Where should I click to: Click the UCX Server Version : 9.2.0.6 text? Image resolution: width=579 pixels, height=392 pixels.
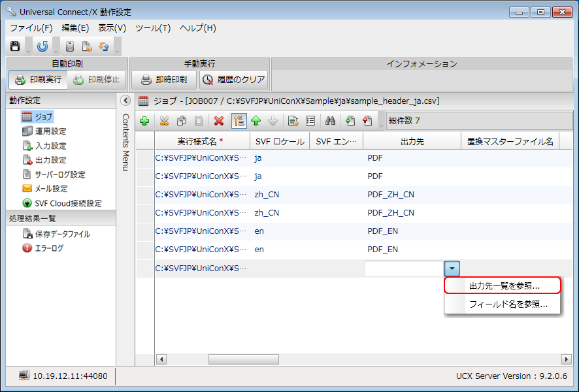(x=512, y=376)
